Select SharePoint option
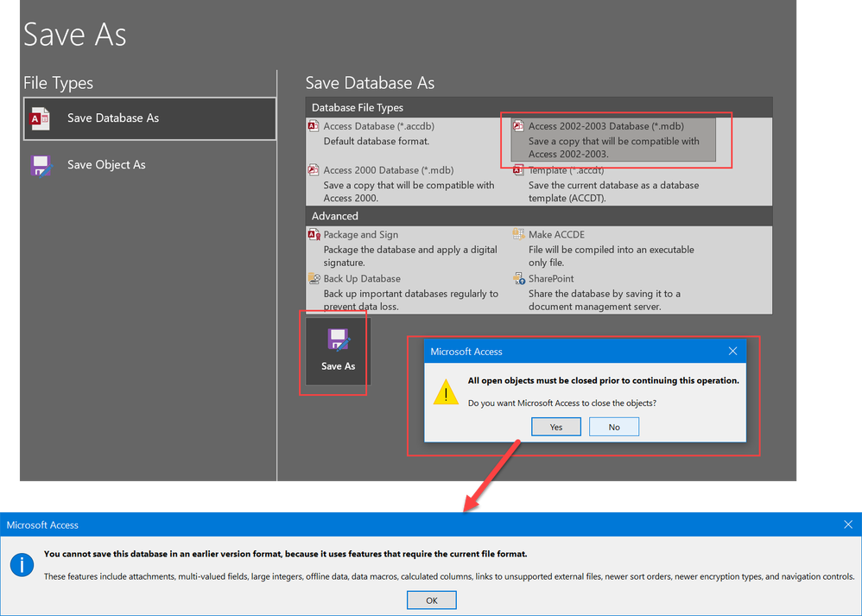Viewport: 862px width, 616px height. coord(613,292)
